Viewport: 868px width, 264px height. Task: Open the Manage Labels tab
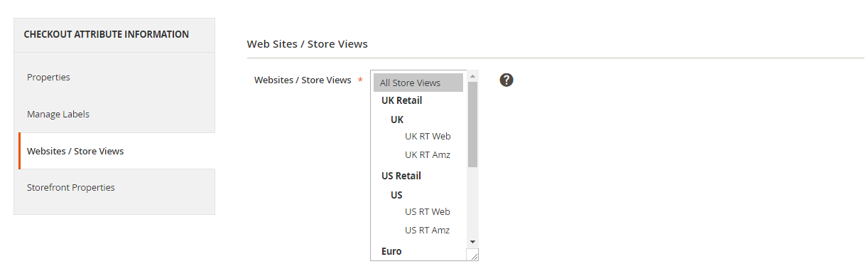click(x=114, y=114)
